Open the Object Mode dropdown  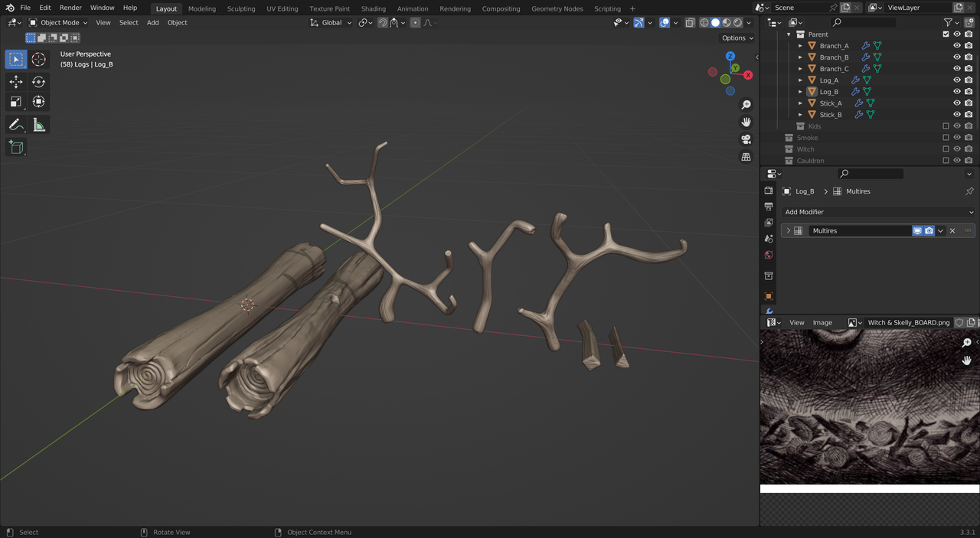click(58, 23)
